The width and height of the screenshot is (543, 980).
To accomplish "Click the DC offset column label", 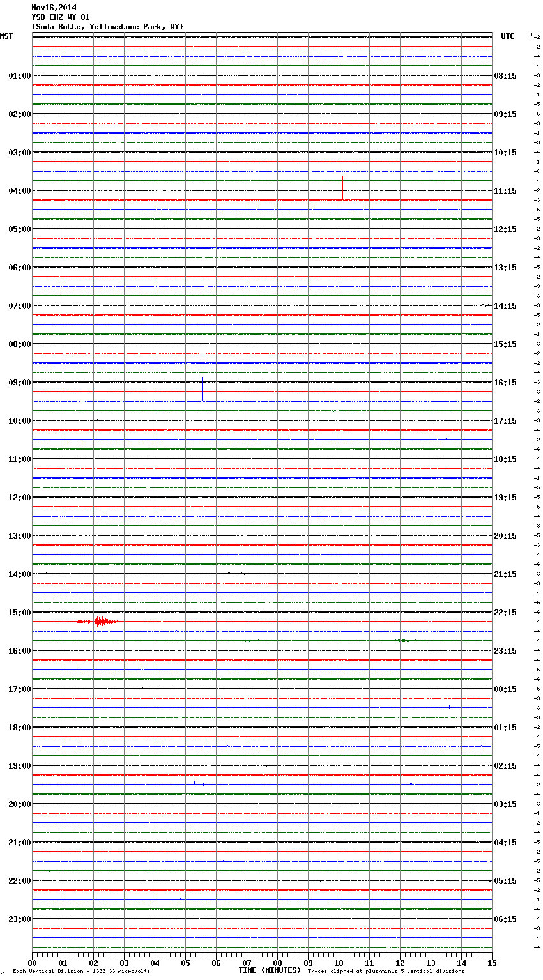I will pyautogui.click(x=530, y=34).
